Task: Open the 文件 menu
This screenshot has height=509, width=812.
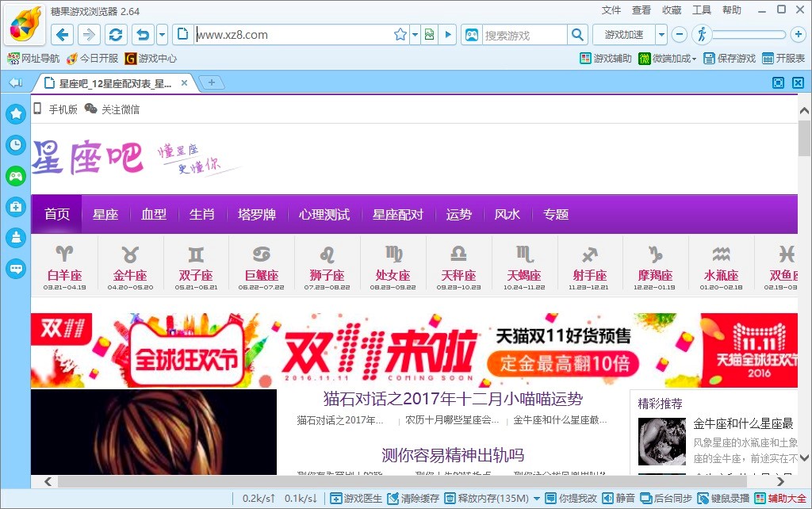Action: click(x=611, y=10)
